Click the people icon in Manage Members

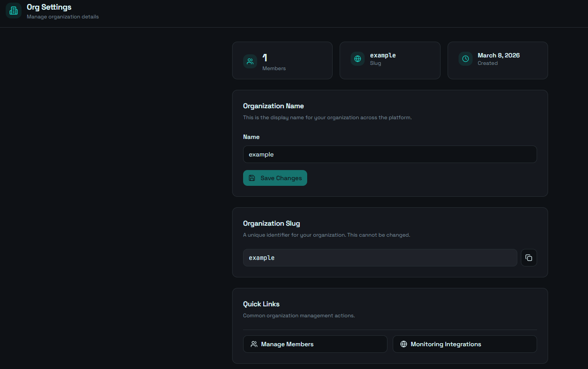click(254, 344)
